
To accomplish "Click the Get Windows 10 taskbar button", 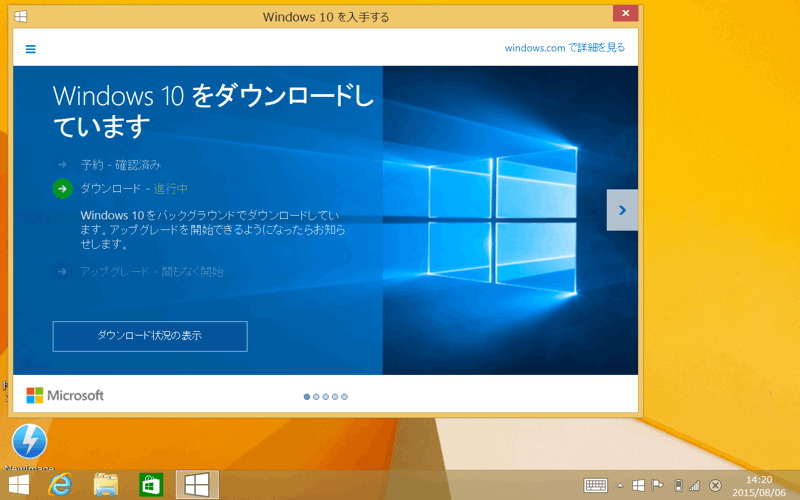I will click(x=197, y=485).
